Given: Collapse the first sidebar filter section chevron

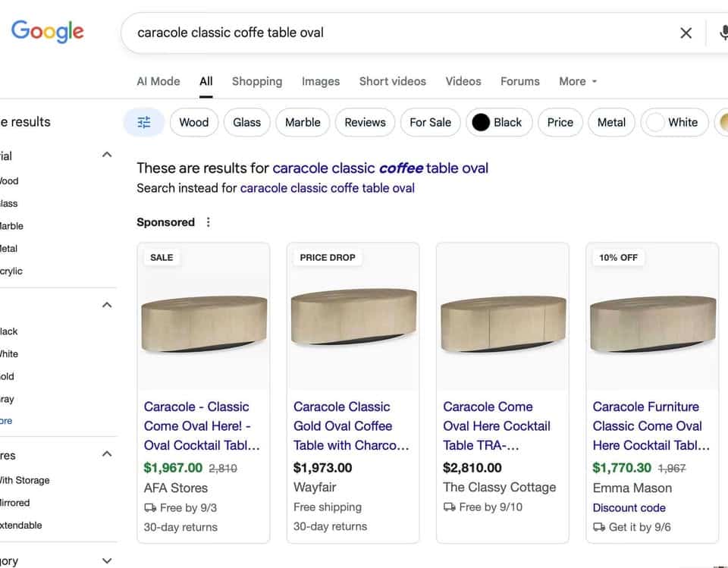Looking at the screenshot, I should (107, 155).
